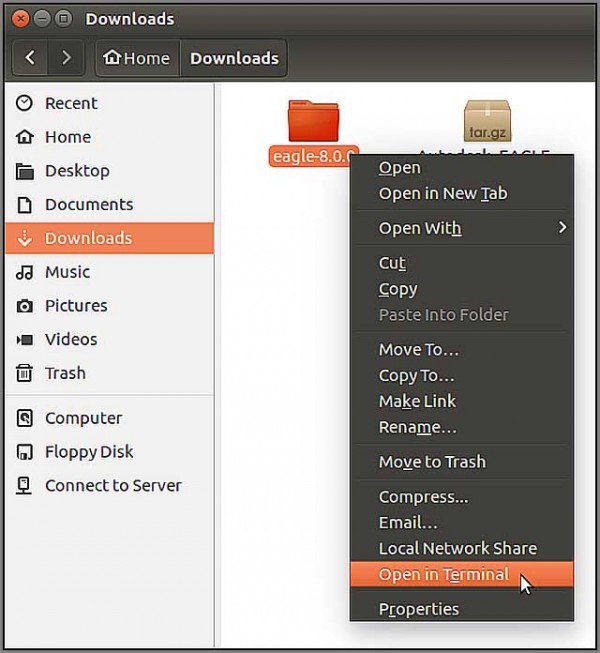Select the eagle-8.0.0 folder icon
This screenshot has height=653, width=600.
click(x=313, y=121)
